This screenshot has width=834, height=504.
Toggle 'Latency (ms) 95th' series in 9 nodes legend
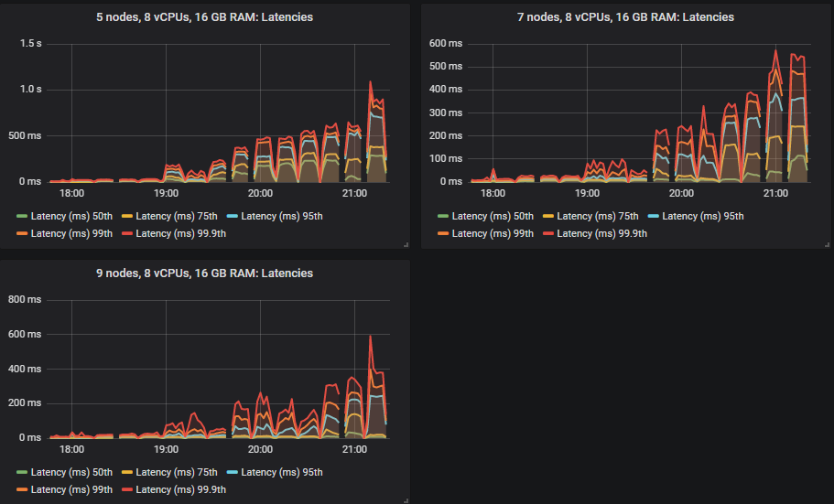tap(281, 473)
